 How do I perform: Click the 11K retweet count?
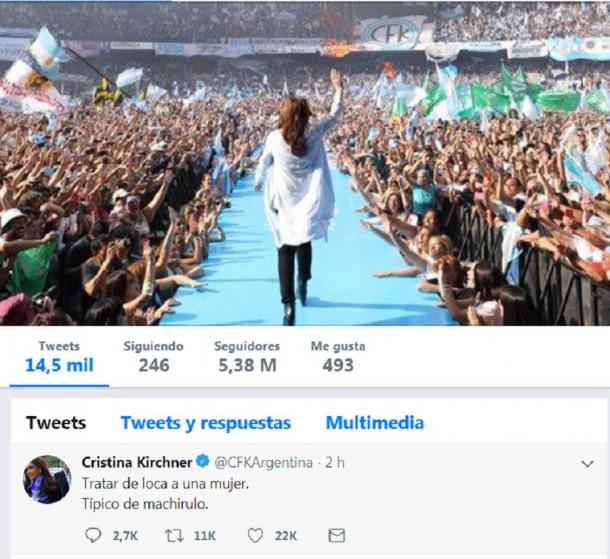pos(205,536)
